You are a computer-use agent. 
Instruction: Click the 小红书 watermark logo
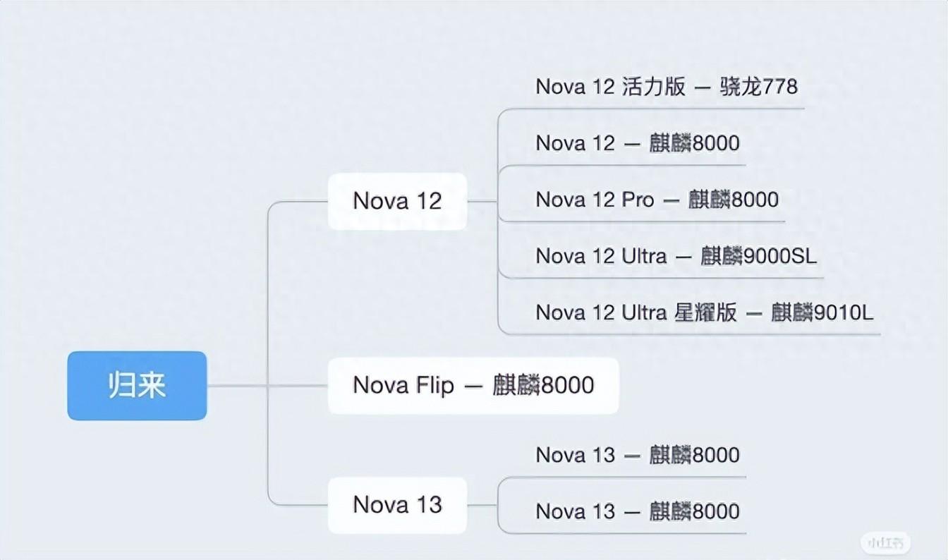tap(885, 542)
